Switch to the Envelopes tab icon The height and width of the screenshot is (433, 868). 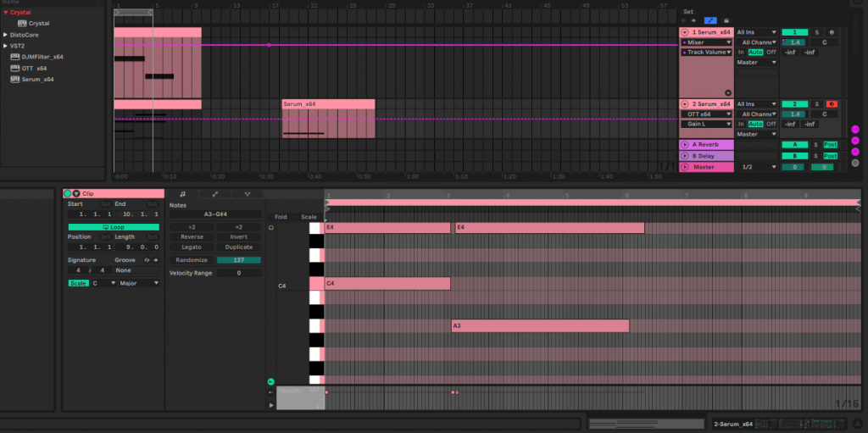[214, 194]
